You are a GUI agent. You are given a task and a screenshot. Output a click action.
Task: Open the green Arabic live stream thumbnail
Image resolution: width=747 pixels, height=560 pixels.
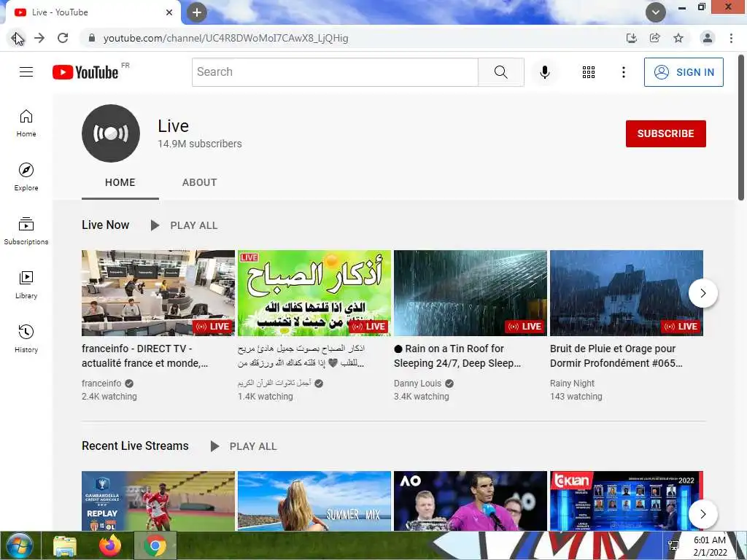tap(314, 293)
